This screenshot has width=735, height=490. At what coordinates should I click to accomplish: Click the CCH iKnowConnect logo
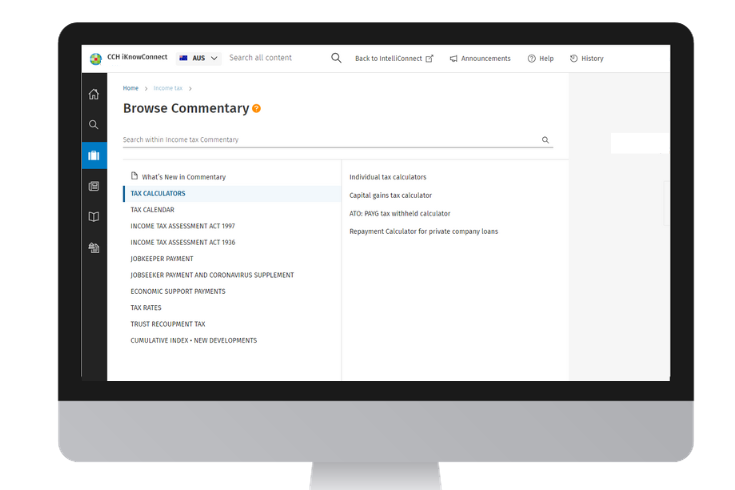click(96, 59)
